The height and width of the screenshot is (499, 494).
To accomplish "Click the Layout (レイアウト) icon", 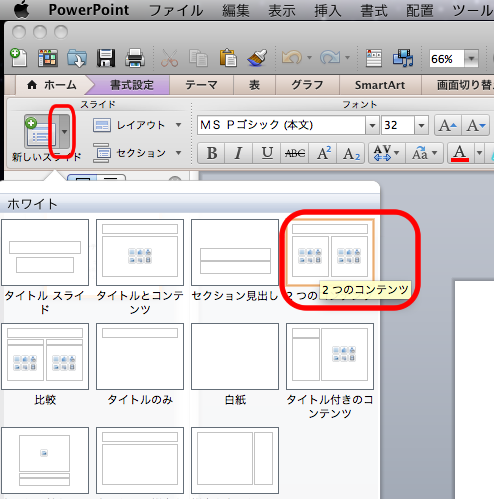I will 102,125.
